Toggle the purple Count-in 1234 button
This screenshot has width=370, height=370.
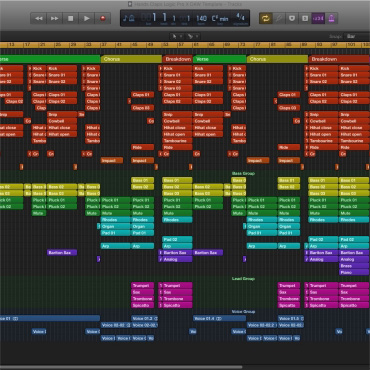pos(318,18)
